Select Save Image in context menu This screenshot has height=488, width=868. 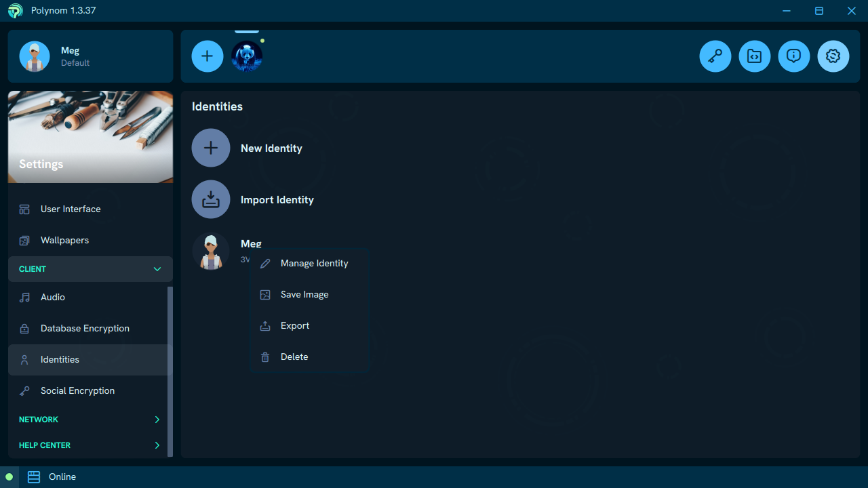tap(304, 294)
